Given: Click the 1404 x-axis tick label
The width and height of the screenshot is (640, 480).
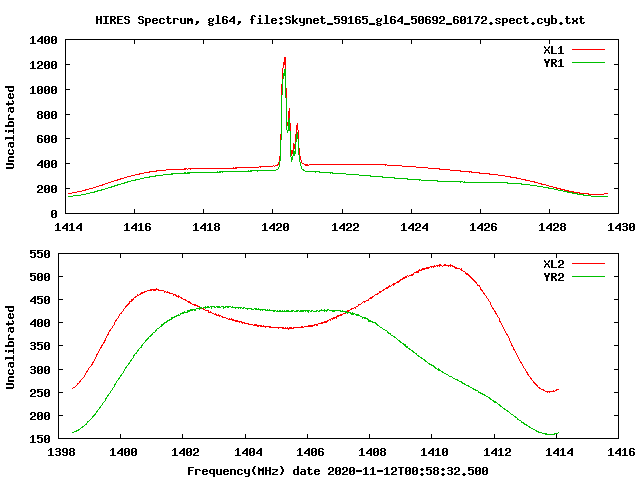Looking at the screenshot, I should (248, 452).
